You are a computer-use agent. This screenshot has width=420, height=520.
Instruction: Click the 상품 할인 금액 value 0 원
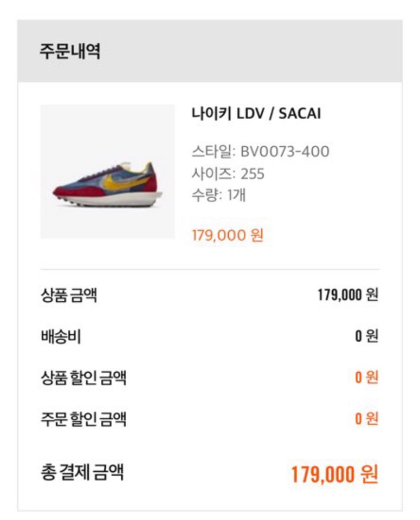[366, 378]
